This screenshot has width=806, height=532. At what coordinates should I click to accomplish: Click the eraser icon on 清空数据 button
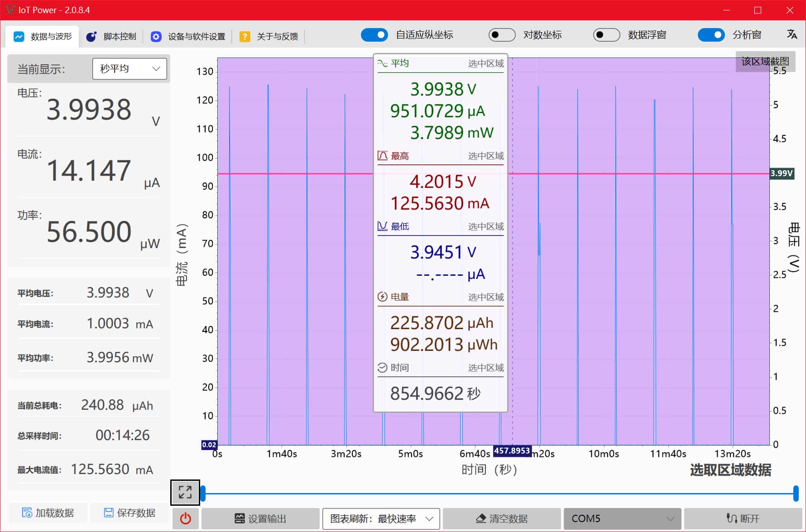(480, 518)
